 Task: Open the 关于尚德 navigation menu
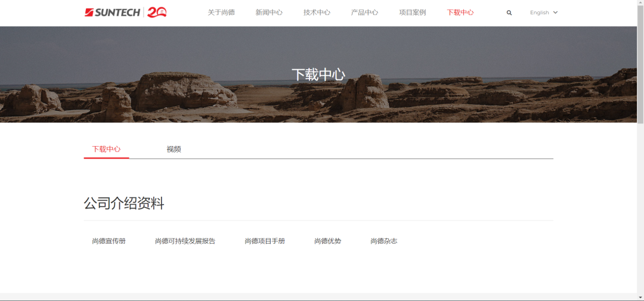tap(221, 13)
